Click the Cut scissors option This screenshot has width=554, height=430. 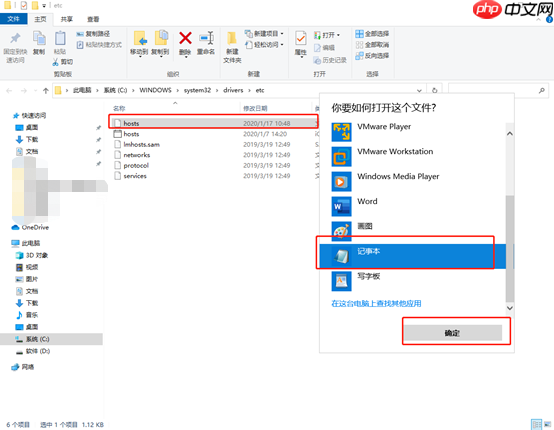pos(63,62)
